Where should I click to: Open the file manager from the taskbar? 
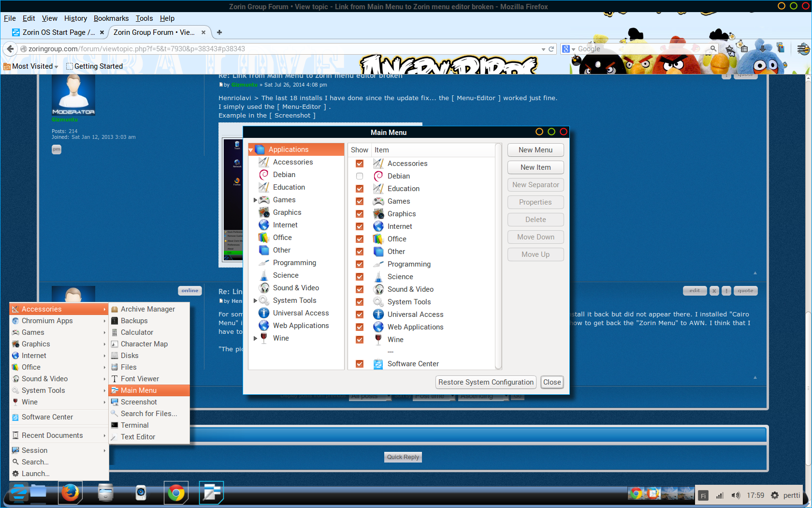click(x=105, y=493)
